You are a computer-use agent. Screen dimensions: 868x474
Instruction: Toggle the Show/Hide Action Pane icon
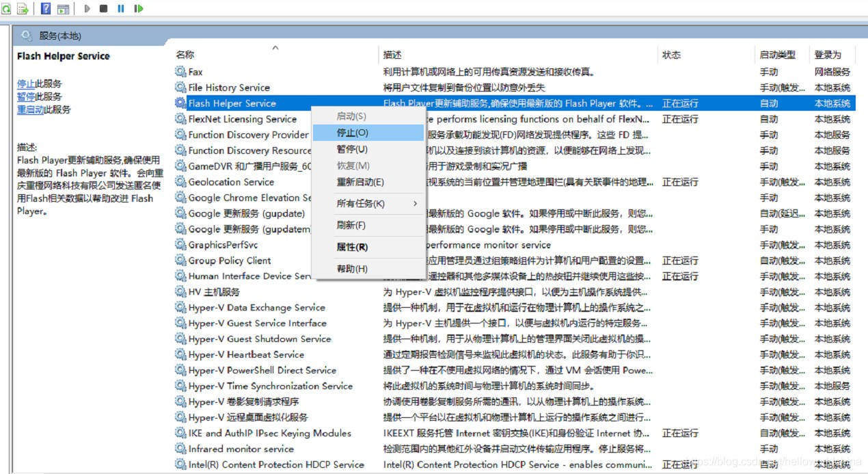coord(64,9)
